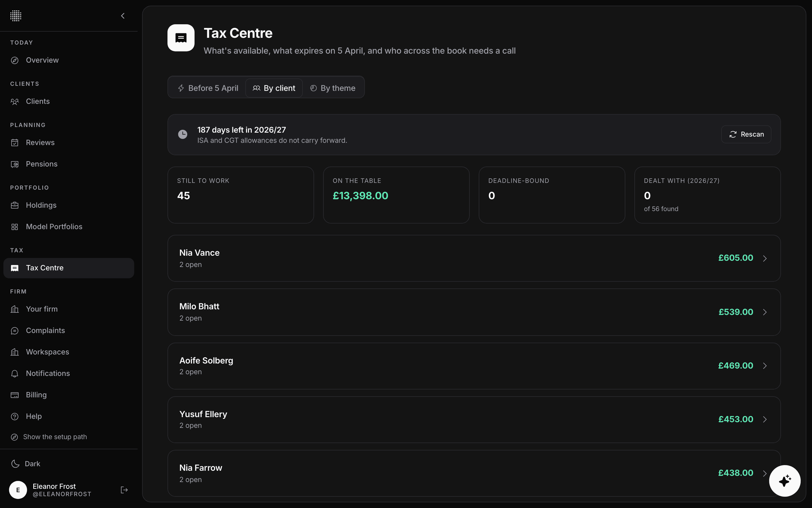
Task: Click the Still to Work stat card
Action: pyautogui.click(x=240, y=195)
